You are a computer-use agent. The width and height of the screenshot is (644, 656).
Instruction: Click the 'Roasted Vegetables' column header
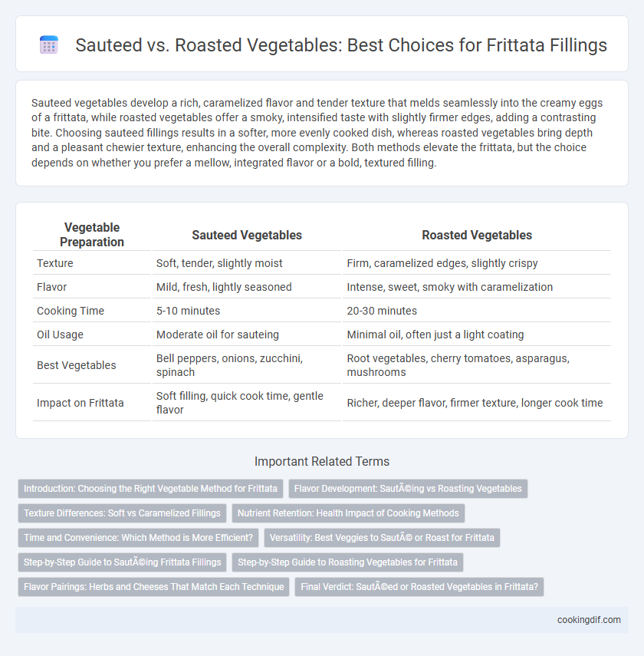(x=477, y=235)
